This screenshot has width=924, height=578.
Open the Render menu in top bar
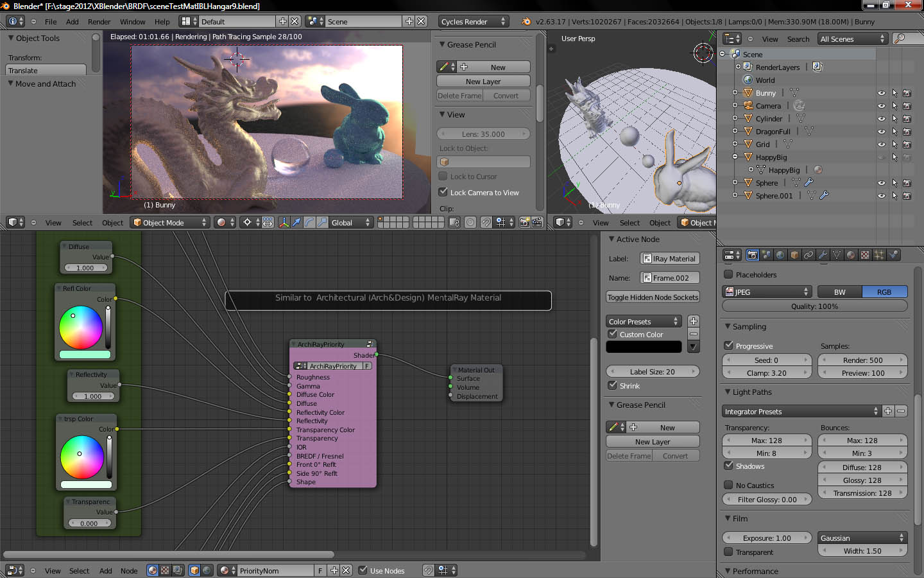coord(99,21)
